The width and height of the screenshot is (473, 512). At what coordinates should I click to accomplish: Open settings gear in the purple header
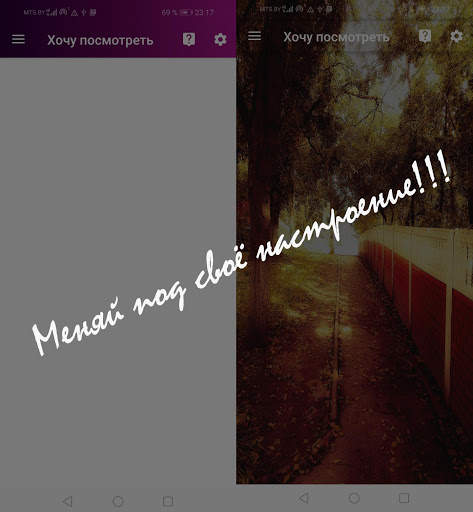pyautogui.click(x=220, y=39)
